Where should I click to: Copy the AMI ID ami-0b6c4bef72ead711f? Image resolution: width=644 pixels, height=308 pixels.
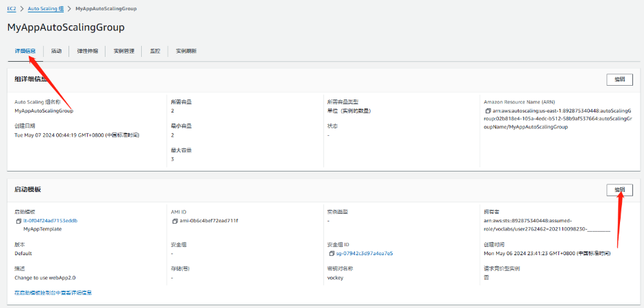tap(175, 221)
